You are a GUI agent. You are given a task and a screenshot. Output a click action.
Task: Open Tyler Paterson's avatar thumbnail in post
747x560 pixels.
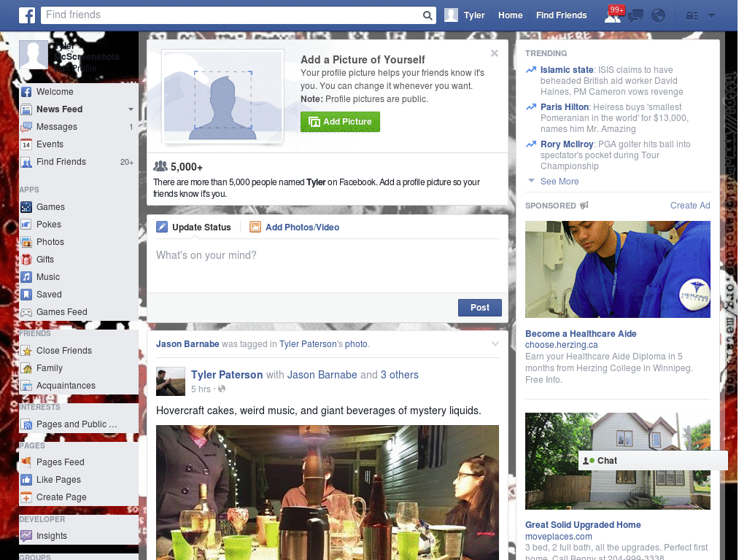tap(171, 381)
